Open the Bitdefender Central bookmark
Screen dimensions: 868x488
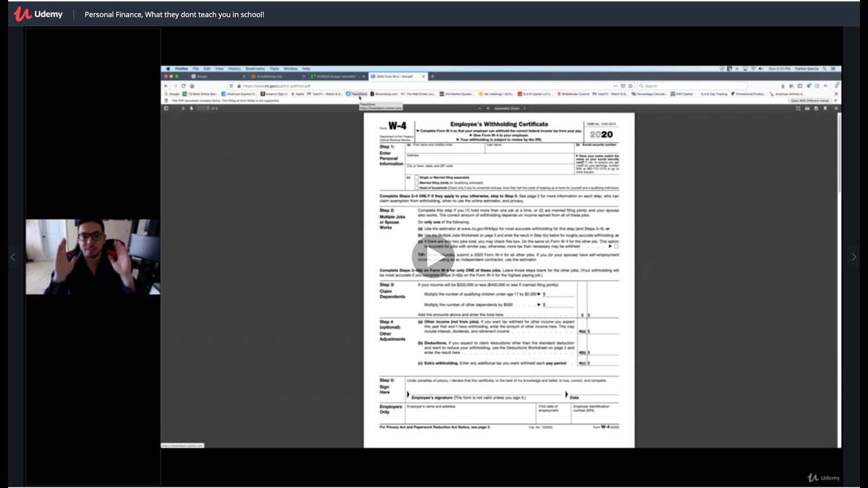tap(573, 94)
